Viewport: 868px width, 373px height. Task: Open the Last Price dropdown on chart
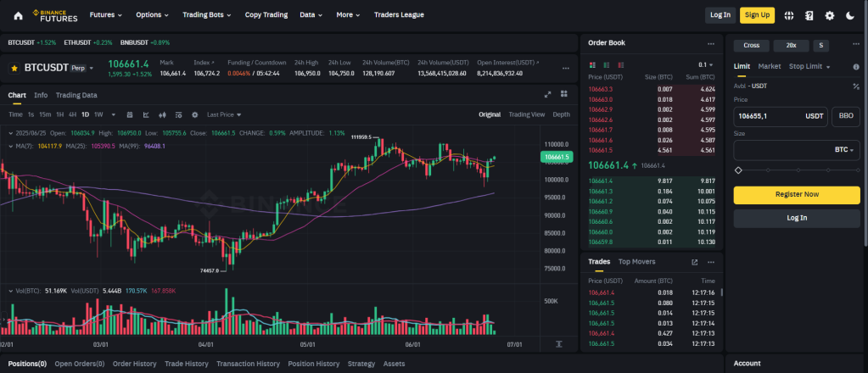pos(224,114)
